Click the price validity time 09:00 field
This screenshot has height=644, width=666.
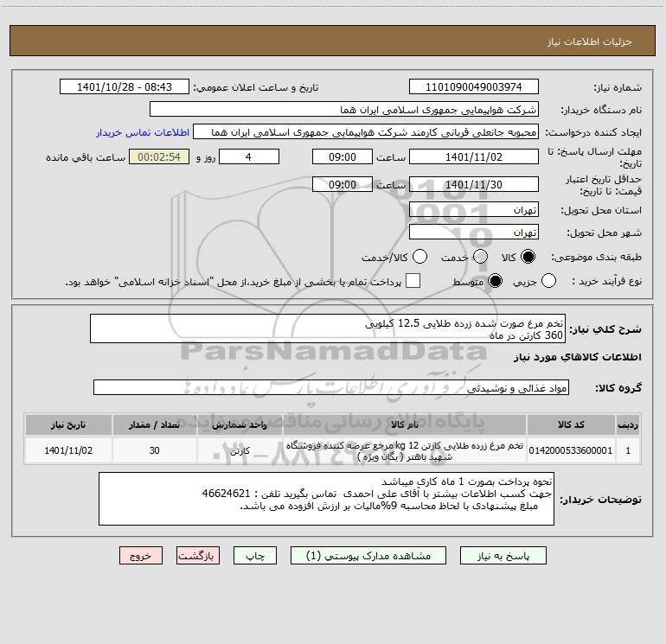pyautogui.click(x=343, y=185)
